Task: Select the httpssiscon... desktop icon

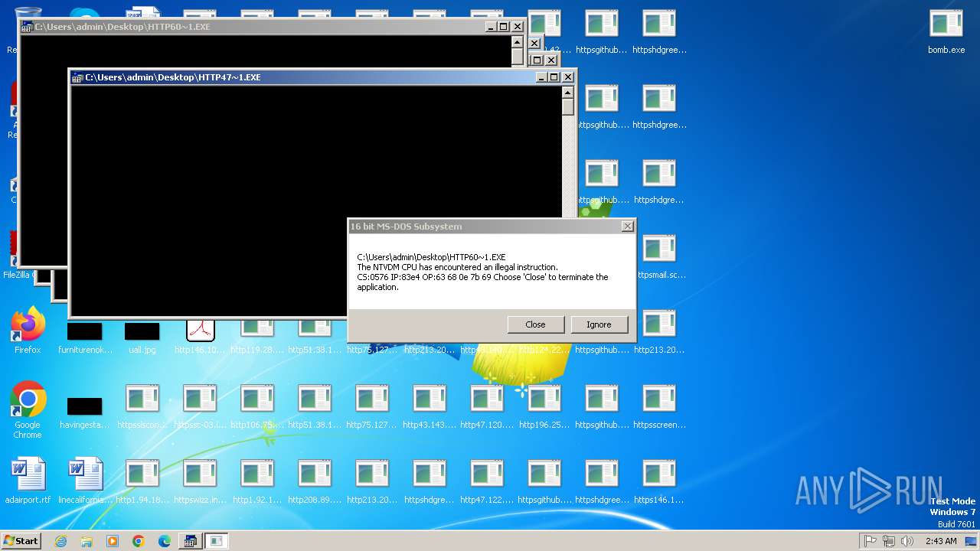Action: (142, 406)
